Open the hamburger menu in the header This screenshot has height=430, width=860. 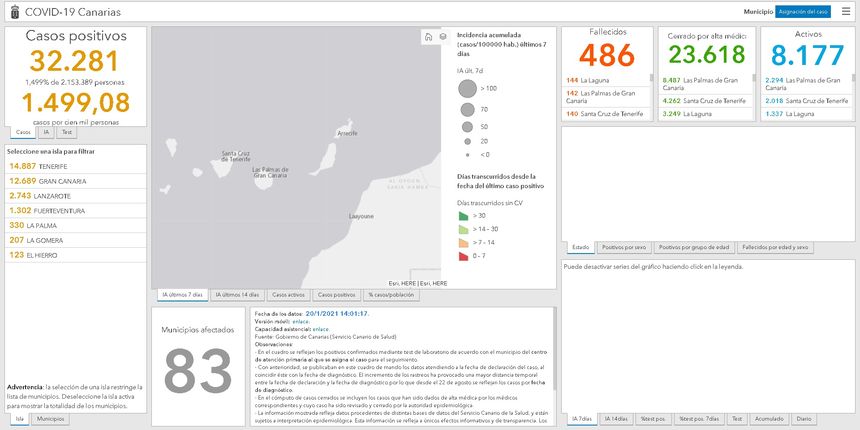click(846, 11)
